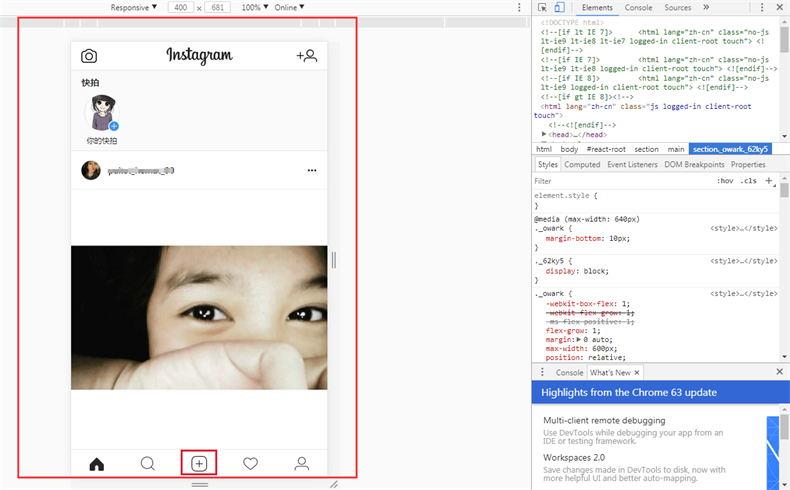The image size is (790, 490).
Task: Open the 100% zoom dropdown
Action: [254, 8]
